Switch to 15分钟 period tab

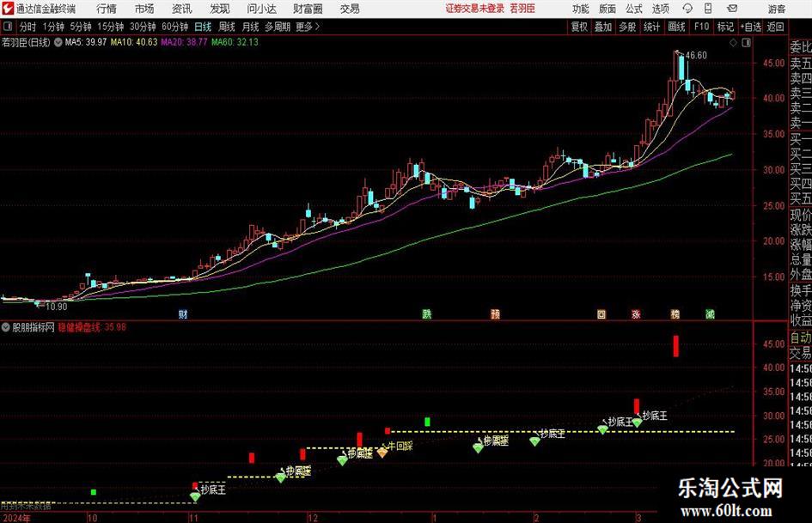[x=111, y=27]
